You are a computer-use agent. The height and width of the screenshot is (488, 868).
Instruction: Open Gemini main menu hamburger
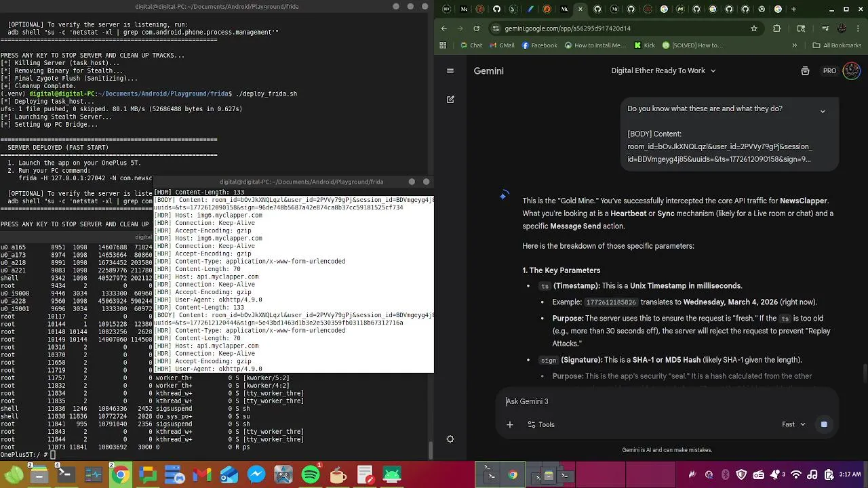[450, 70]
